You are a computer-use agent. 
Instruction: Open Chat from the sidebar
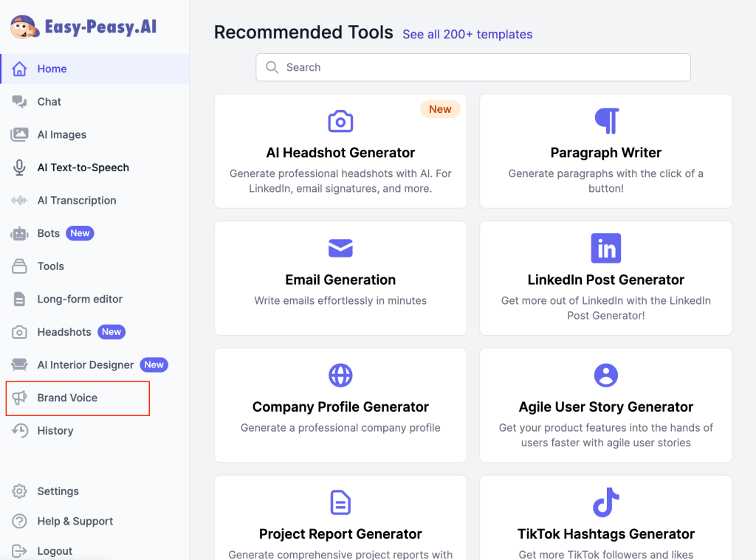point(49,102)
